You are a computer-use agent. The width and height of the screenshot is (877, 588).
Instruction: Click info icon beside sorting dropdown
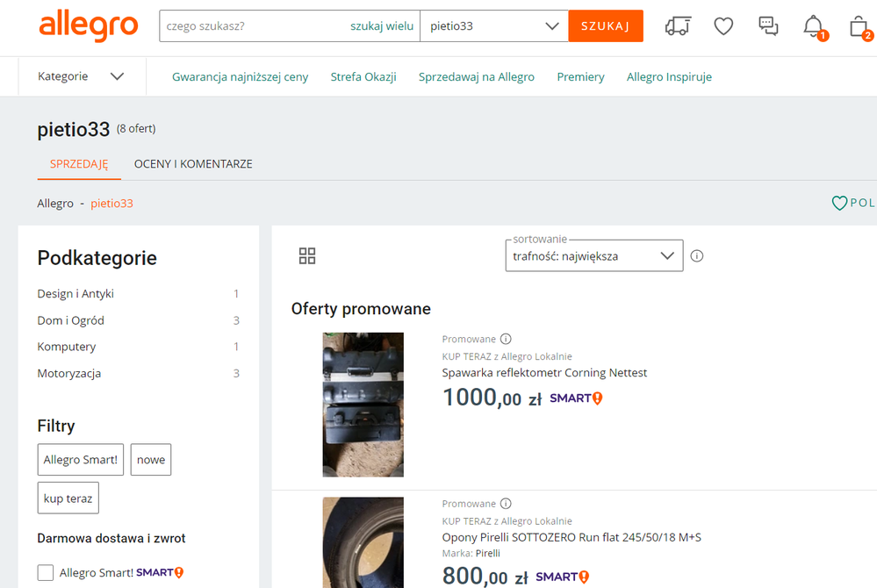click(697, 256)
